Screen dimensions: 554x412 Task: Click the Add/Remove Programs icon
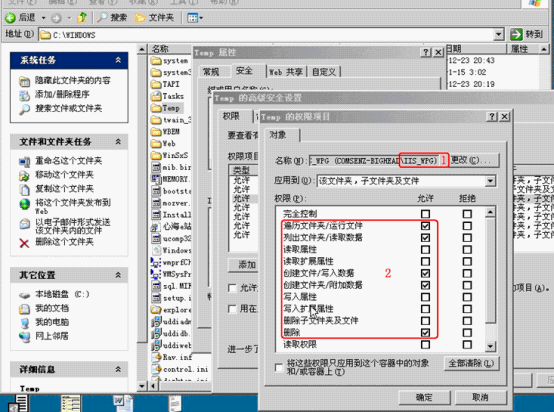pos(24,95)
